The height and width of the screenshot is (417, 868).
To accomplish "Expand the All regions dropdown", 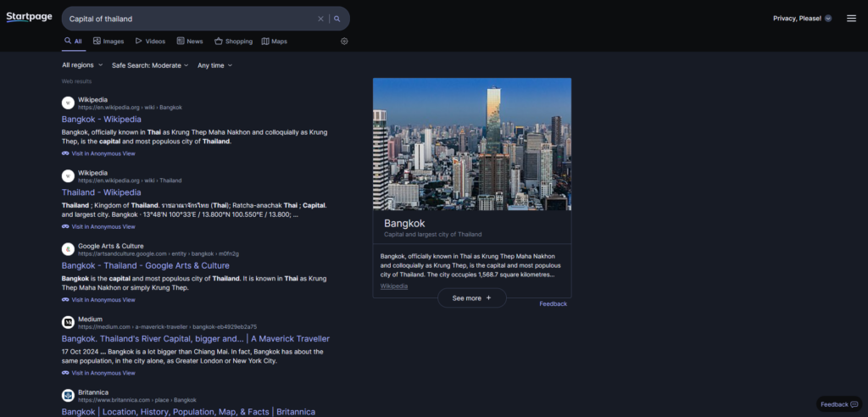I will coord(82,65).
